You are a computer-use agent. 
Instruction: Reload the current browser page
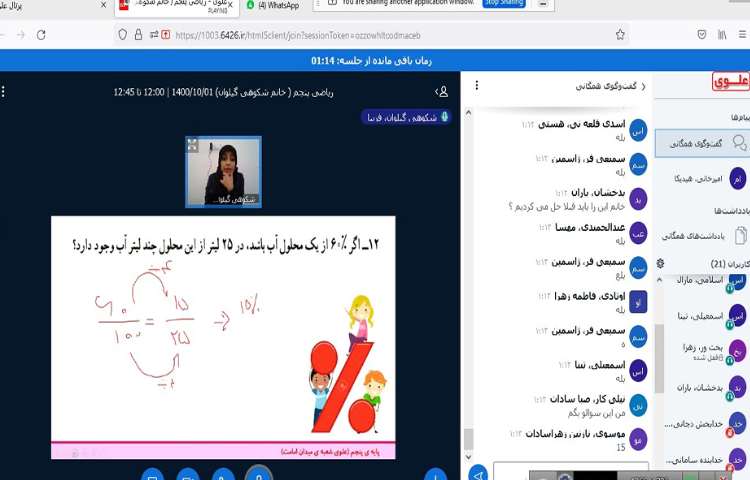pyautogui.click(x=41, y=34)
